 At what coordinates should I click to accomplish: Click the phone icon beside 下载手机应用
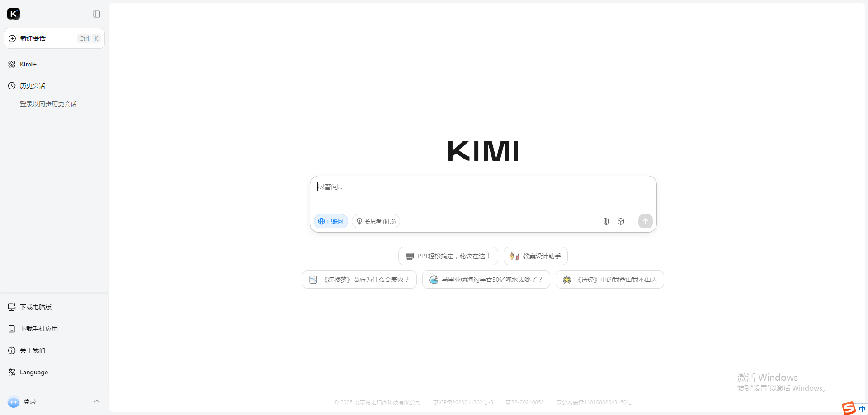pyautogui.click(x=12, y=329)
